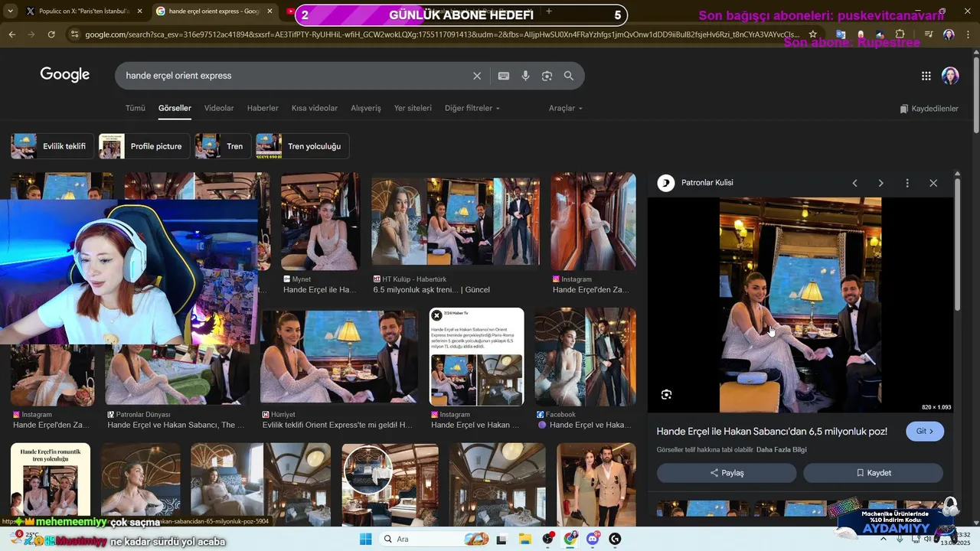Submit search using the magnifier icon
The height and width of the screenshot is (551, 980).
(x=569, y=76)
